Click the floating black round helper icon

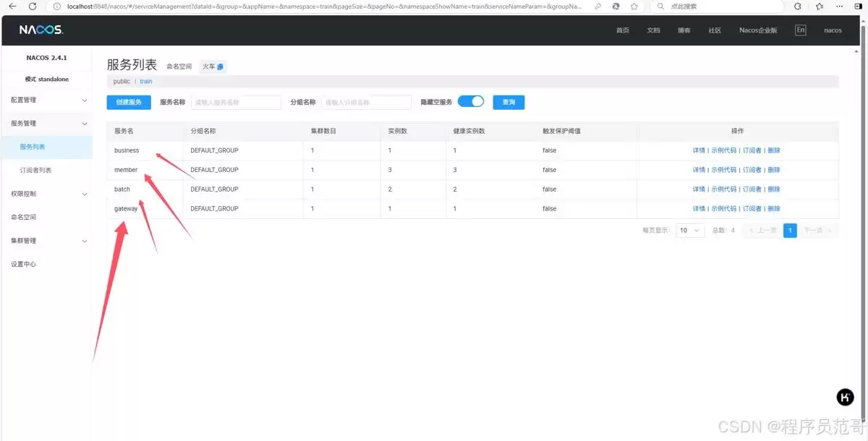tap(845, 397)
